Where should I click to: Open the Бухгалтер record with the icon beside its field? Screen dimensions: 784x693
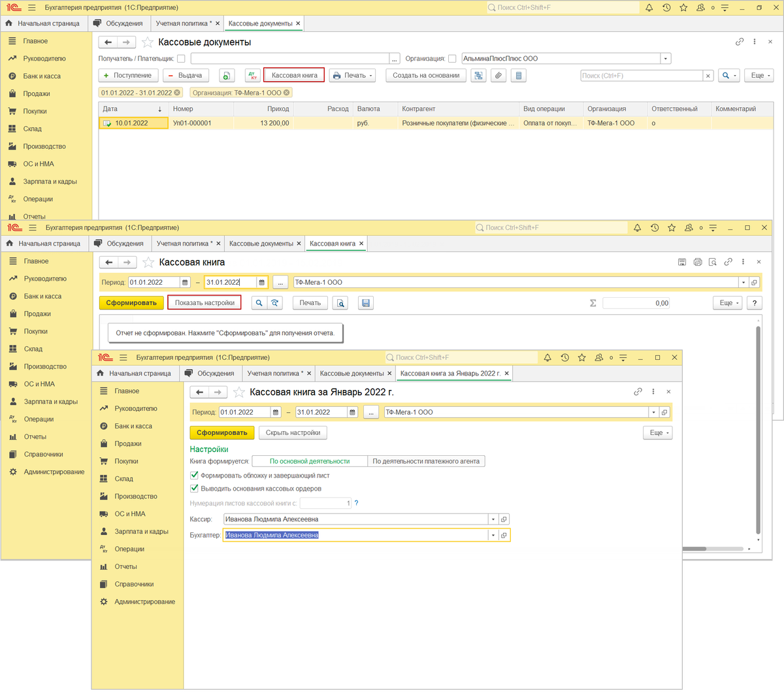coord(504,535)
